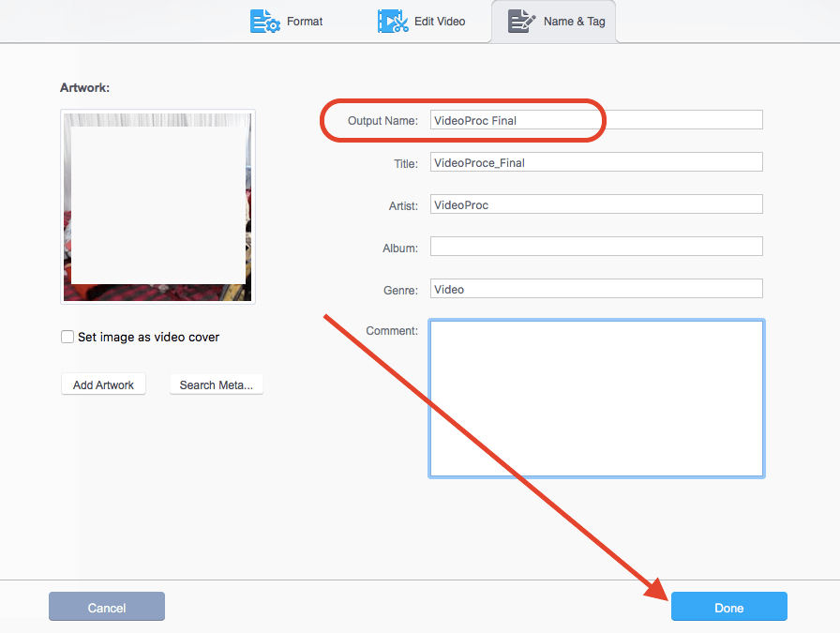
Task: Click the Name & Tag pencil icon
Action: (x=521, y=22)
